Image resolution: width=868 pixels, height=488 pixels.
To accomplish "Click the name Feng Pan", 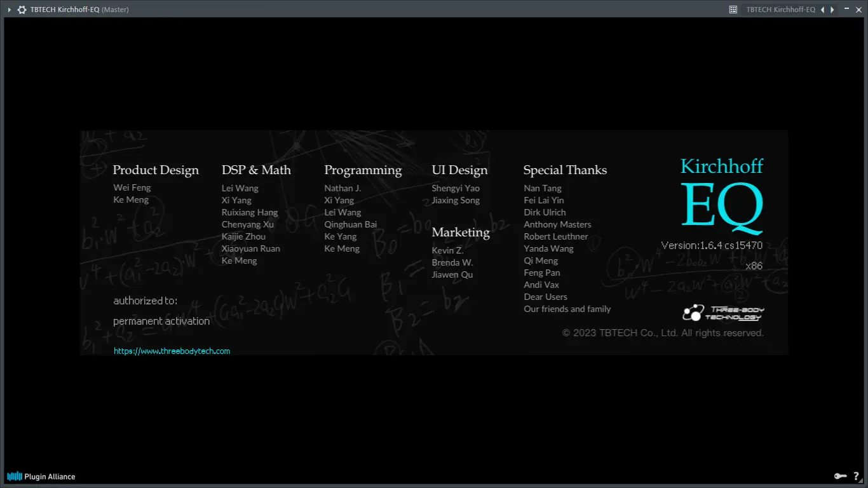I will (x=542, y=273).
